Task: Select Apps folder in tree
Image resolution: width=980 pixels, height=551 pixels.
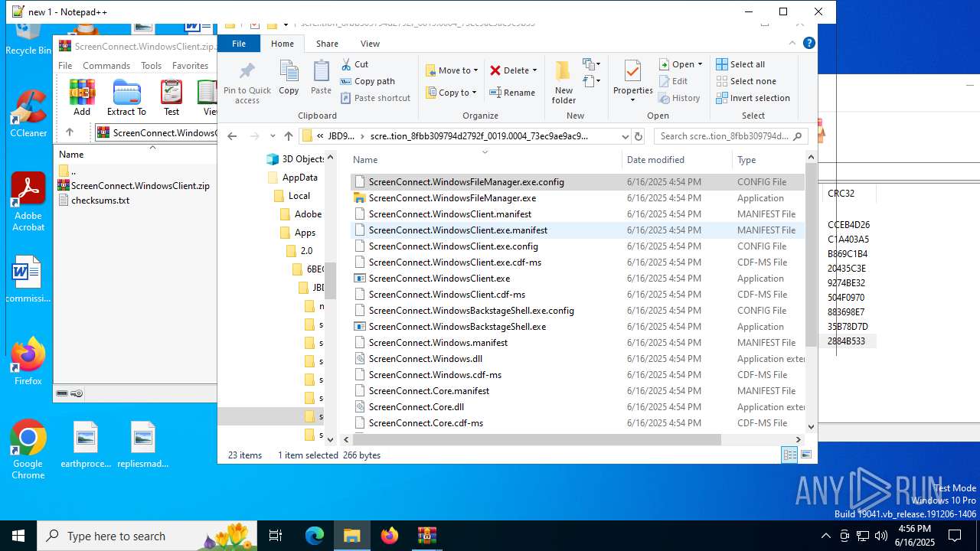Action: [x=305, y=233]
